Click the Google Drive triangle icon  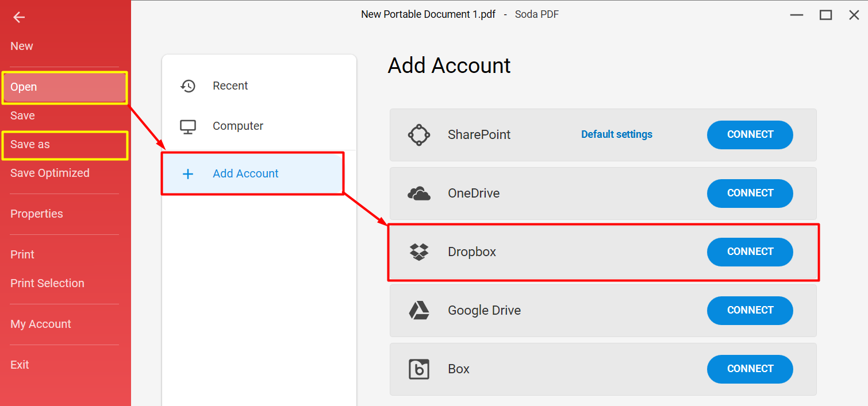pyautogui.click(x=419, y=311)
